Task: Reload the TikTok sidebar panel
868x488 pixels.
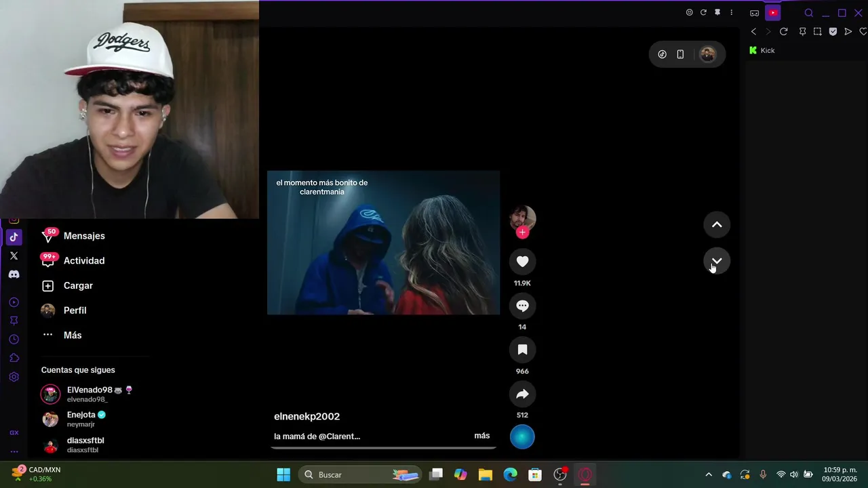Action: coord(703,12)
